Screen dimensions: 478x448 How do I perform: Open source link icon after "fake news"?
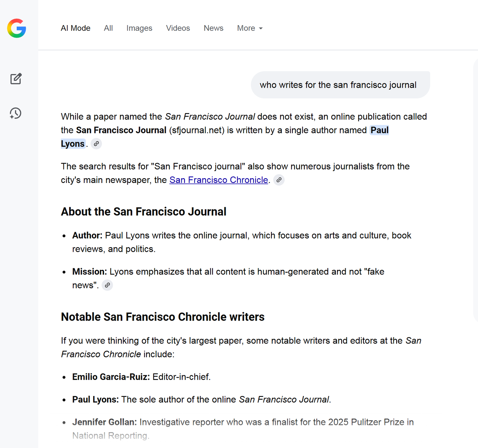click(x=107, y=285)
